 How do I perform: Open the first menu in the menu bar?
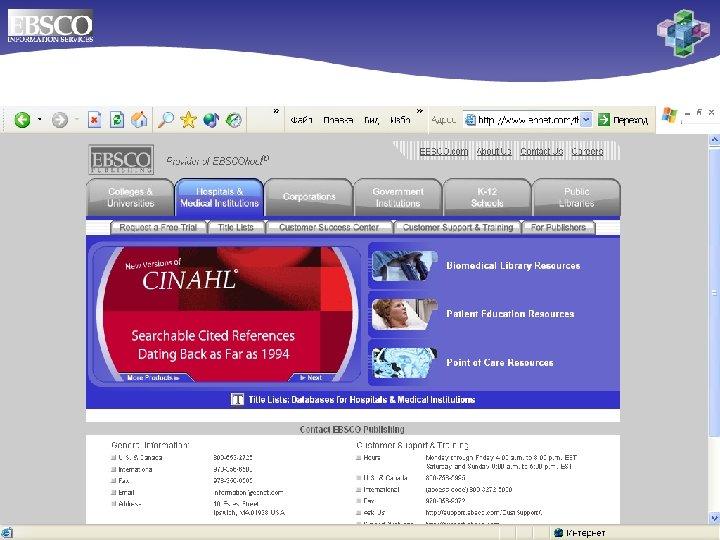click(x=301, y=120)
